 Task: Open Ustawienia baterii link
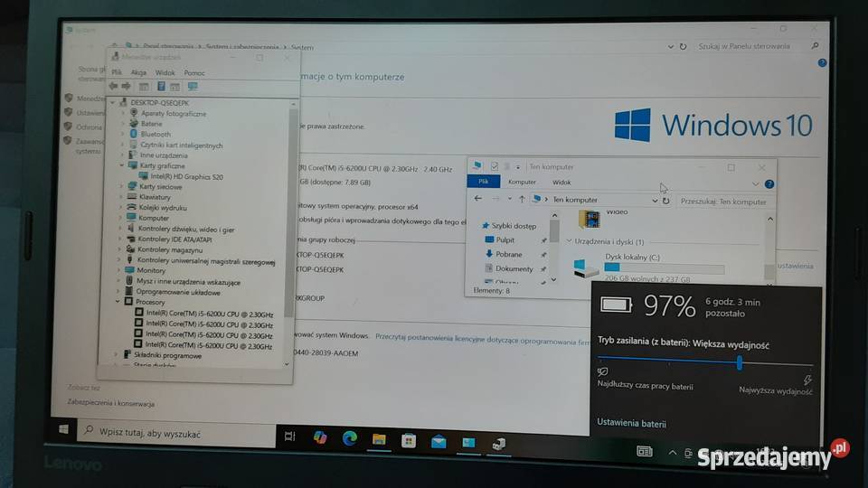click(631, 423)
